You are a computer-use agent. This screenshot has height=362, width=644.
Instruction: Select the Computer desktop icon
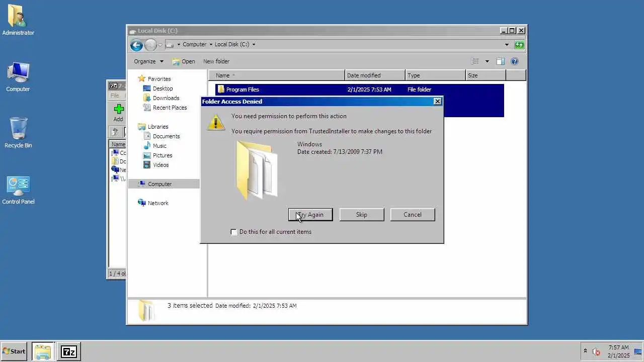click(18, 77)
